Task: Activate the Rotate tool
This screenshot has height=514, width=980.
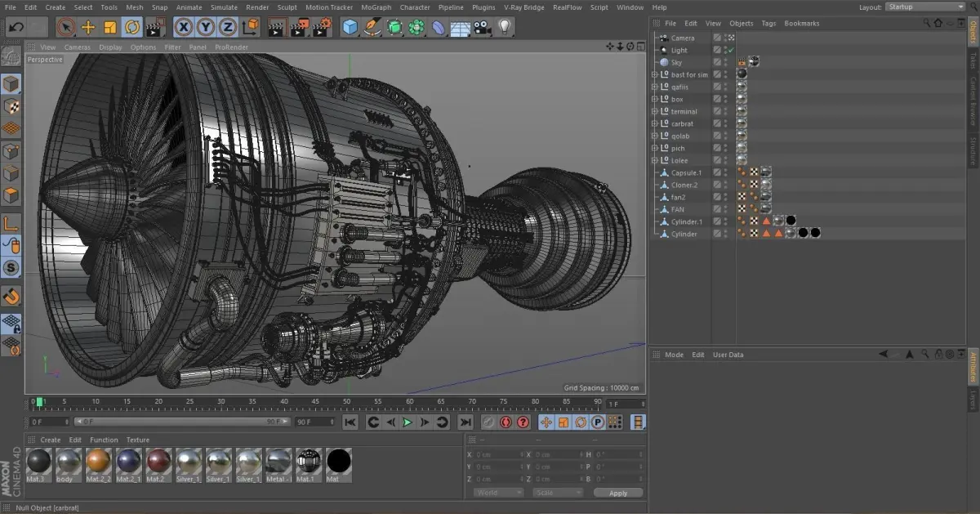Action: (131, 28)
